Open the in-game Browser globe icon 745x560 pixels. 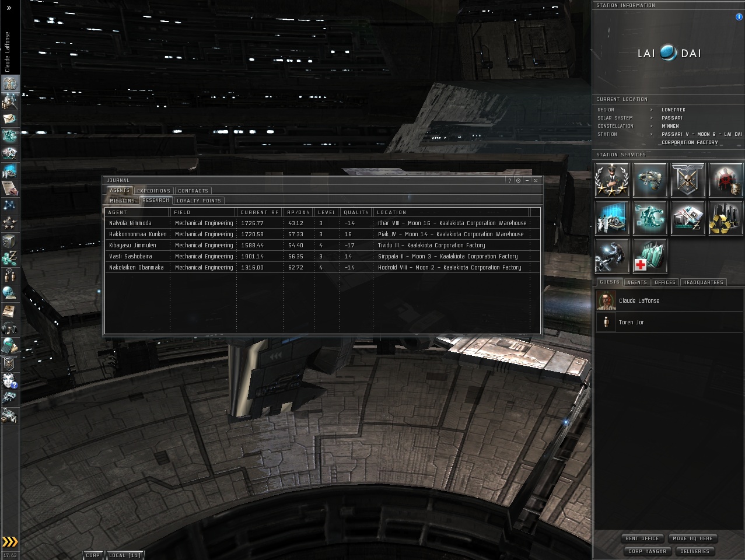tap(10, 293)
